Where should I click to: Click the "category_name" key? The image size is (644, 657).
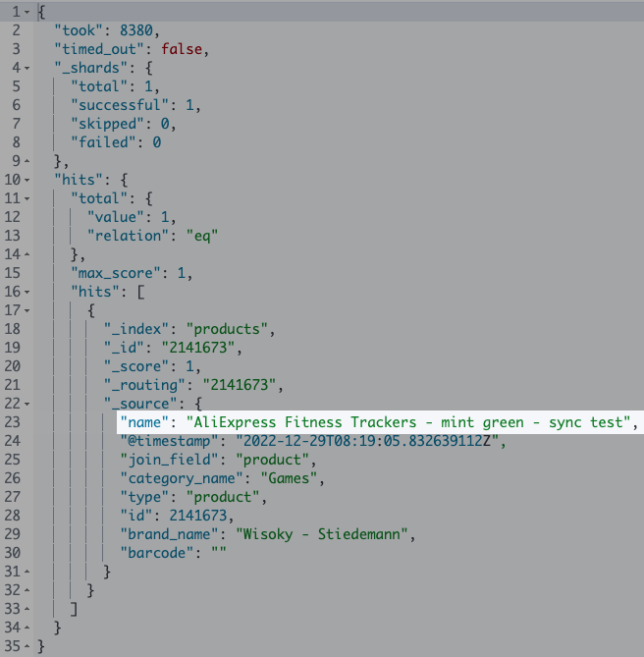(x=182, y=478)
